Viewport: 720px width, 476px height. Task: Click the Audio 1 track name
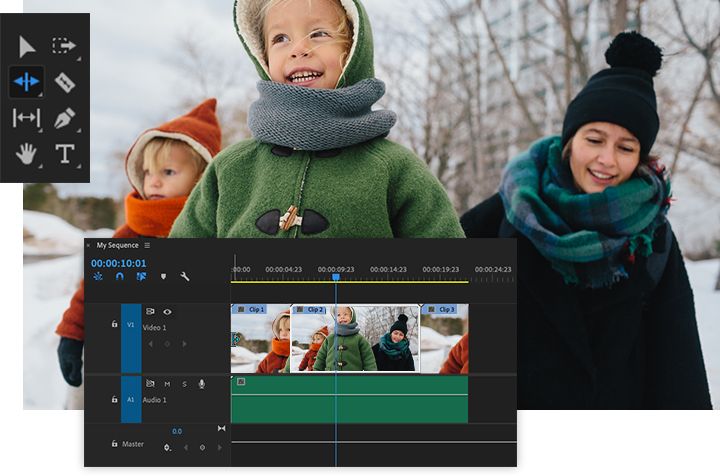coord(154,400)
